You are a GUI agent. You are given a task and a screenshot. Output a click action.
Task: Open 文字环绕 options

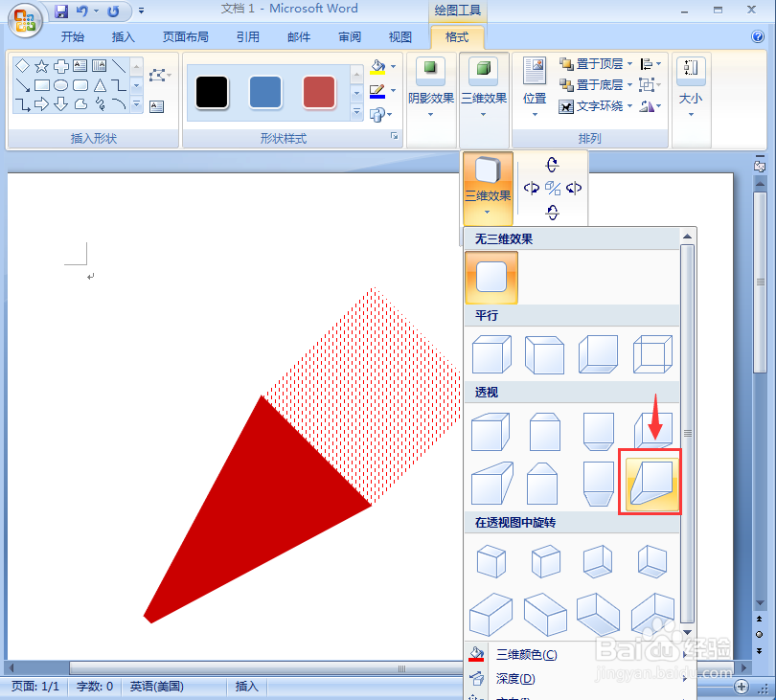(x=595, y=106)
